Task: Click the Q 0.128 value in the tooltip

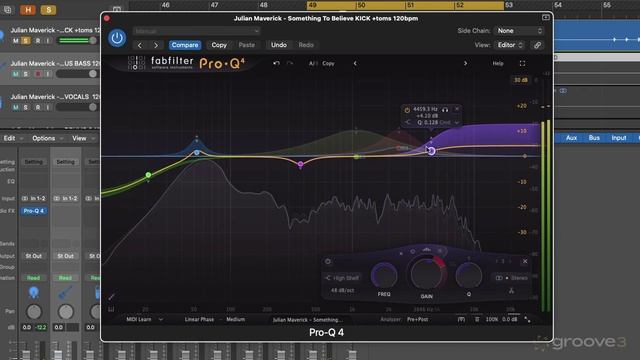Action: [427, 122]
